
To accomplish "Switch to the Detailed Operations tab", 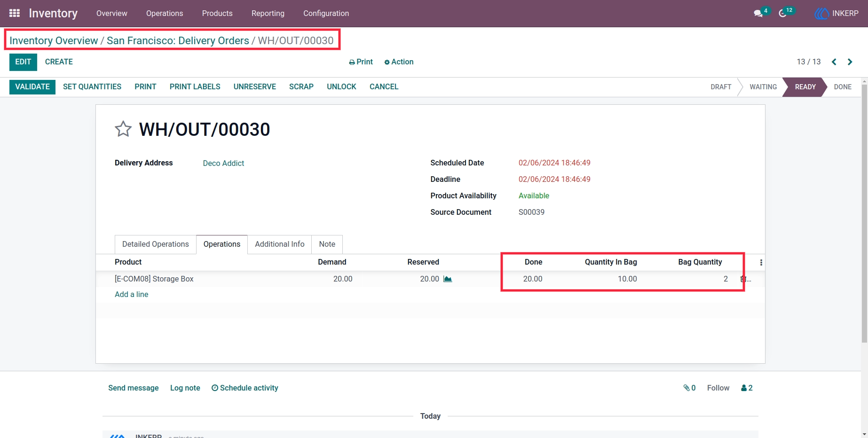I will (156, 244).
